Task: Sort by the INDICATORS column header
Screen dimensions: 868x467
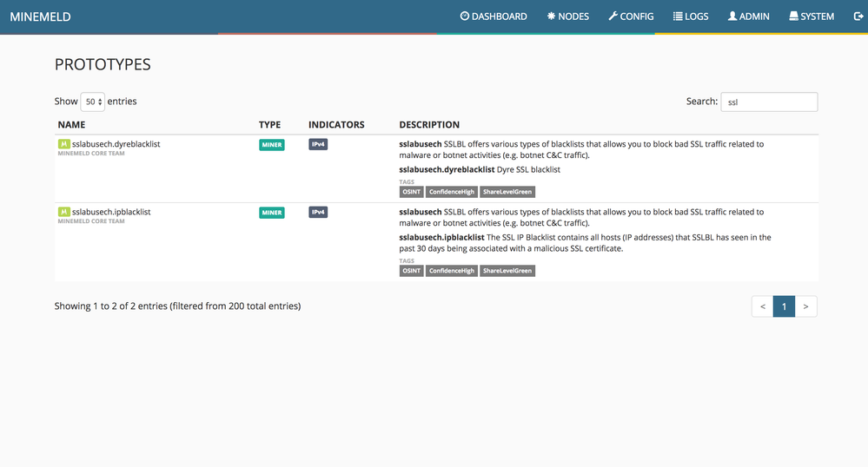Action: pyautogui.click(x=336, y=125)
